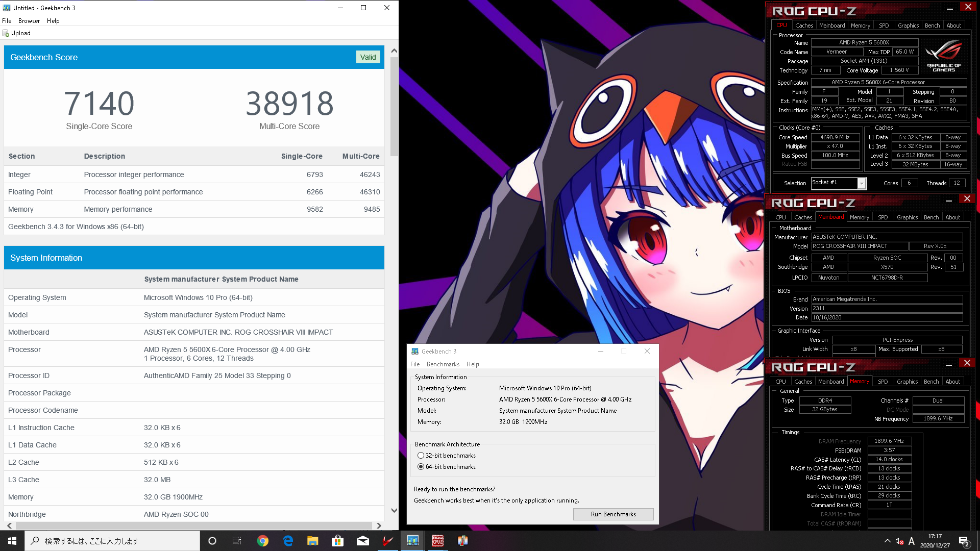Open Mail app from taskbar

pyautogui.click(x=363, y=541)
